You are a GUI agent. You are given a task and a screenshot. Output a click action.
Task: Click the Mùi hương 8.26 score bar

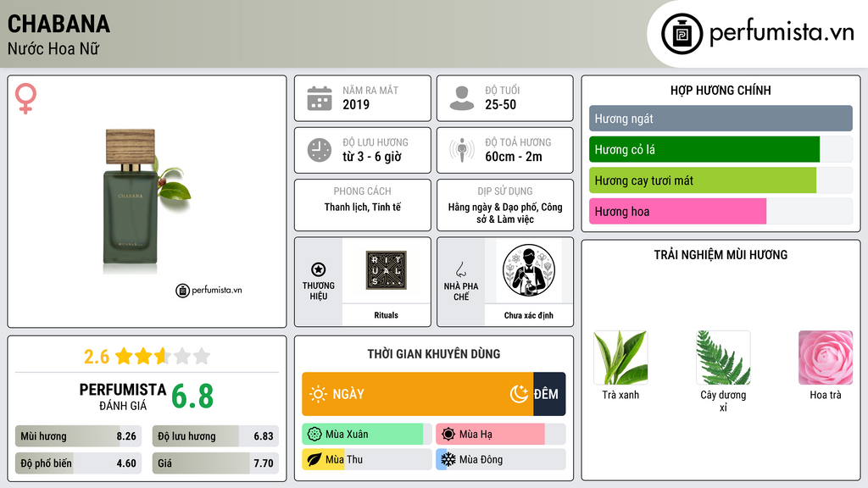coord(79,436)
